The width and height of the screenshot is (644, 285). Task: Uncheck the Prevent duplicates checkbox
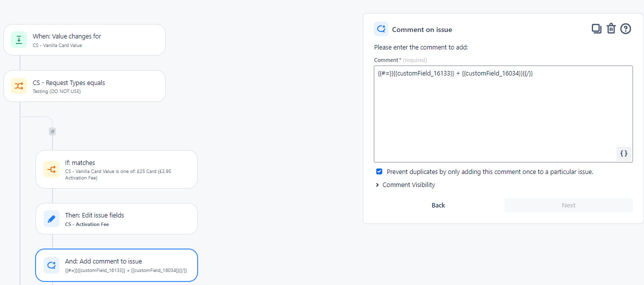[379, 171]
